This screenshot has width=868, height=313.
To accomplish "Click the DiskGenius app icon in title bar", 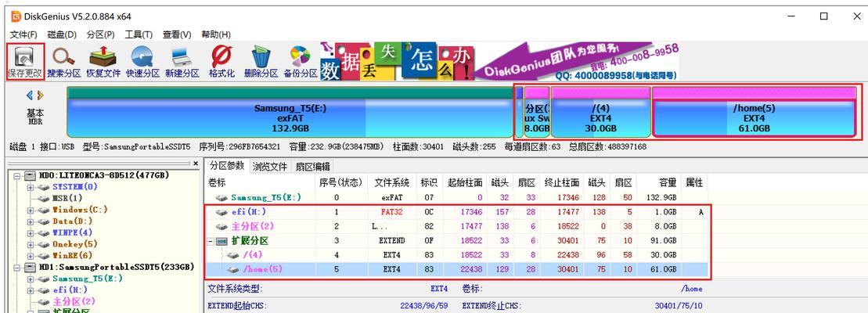I will click(x=16, y=16).
